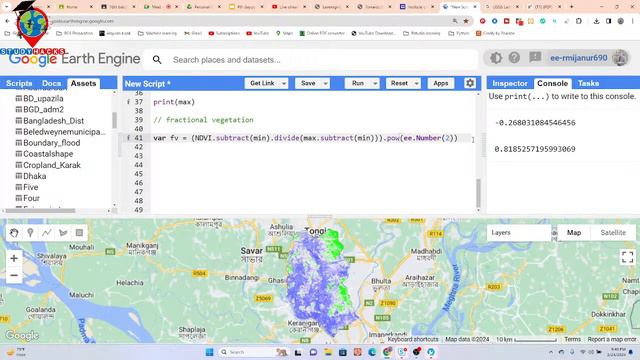The image size is (640, 360).
Task: Click the assets list vertical scrollbar
Action: tap(114, 120)
